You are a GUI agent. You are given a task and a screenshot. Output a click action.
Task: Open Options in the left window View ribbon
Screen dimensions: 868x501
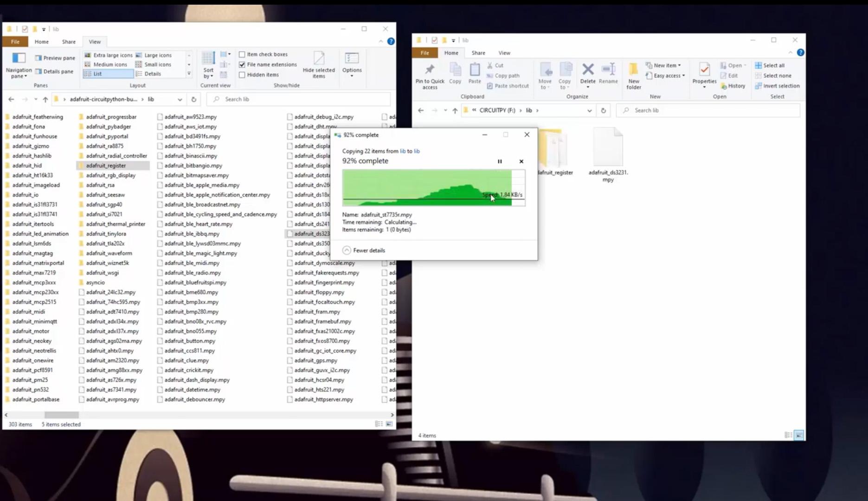click(x=352, y=64)
